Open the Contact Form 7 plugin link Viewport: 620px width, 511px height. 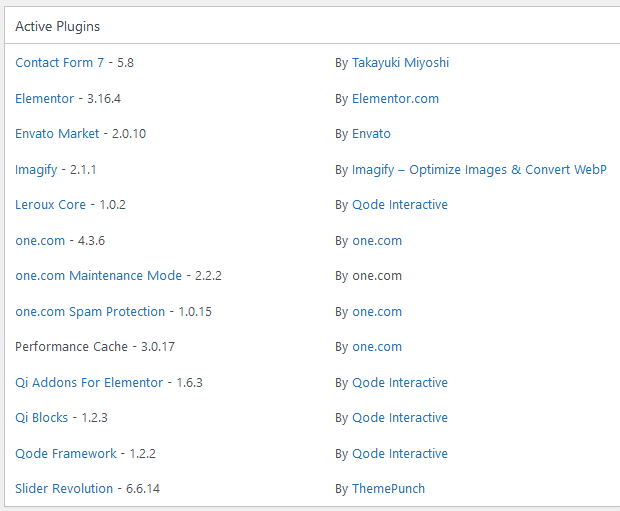60,63
